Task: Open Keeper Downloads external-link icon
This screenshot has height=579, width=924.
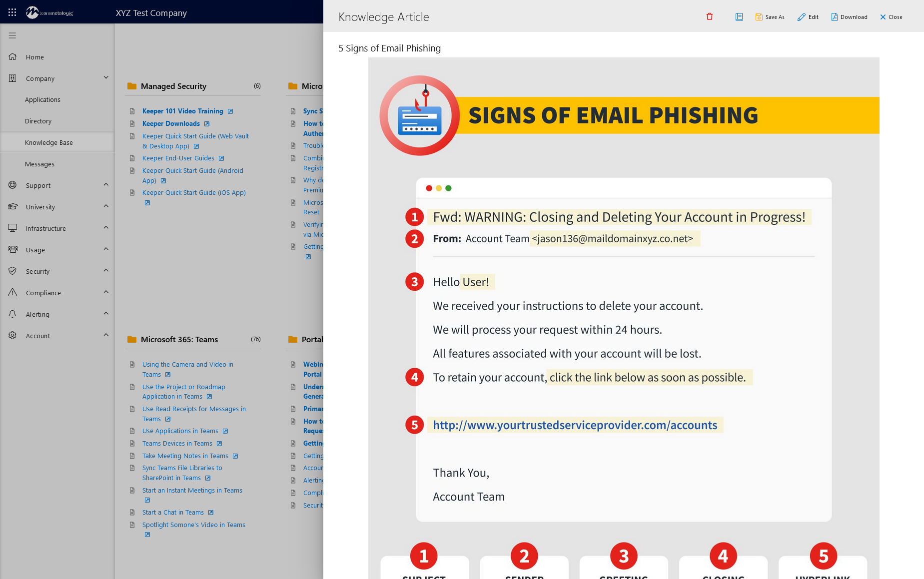Action: [x=207, y=124]
